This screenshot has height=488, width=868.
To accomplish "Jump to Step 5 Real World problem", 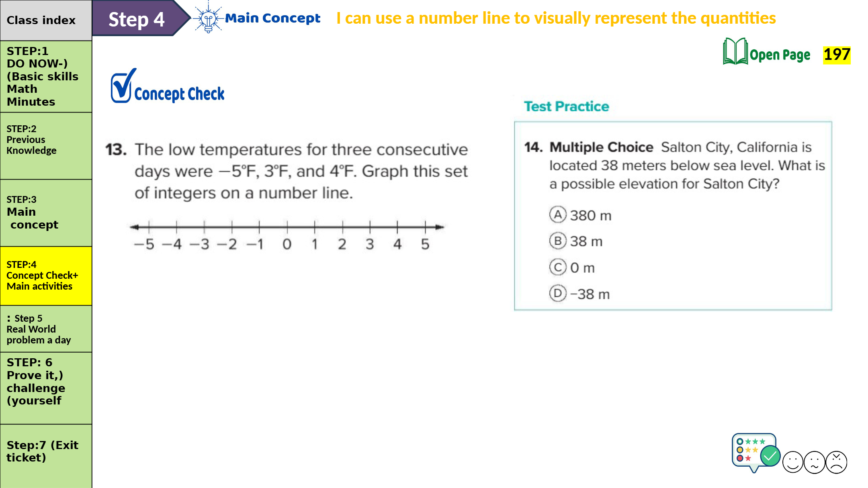I will click(x=46, y=329).
